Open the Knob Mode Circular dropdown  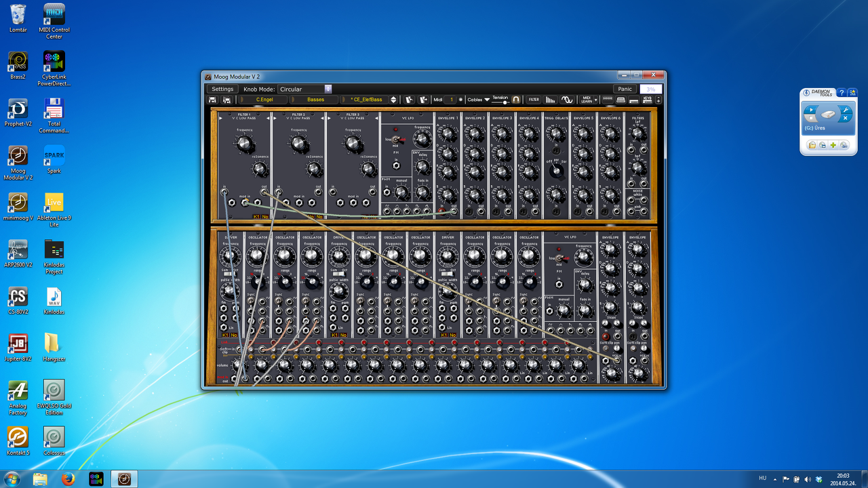coord(304,89)
